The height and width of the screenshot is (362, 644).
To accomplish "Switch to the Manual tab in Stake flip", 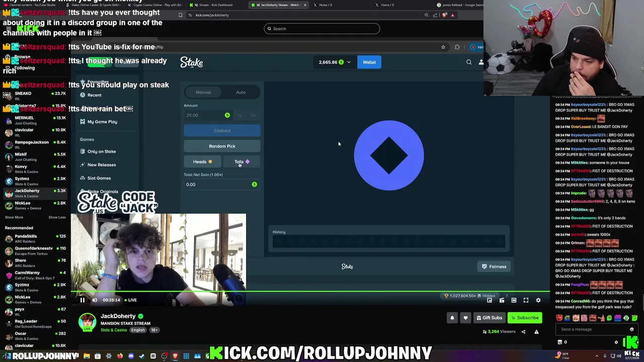I will tap(203, 93).
